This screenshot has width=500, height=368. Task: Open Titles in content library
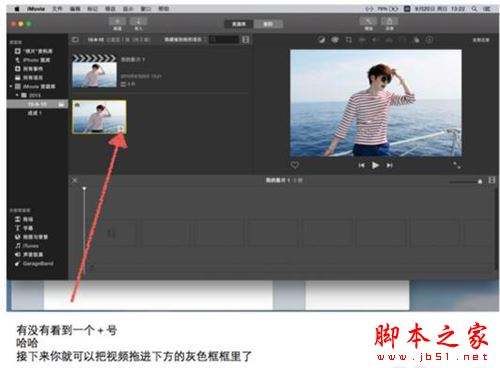24,228
